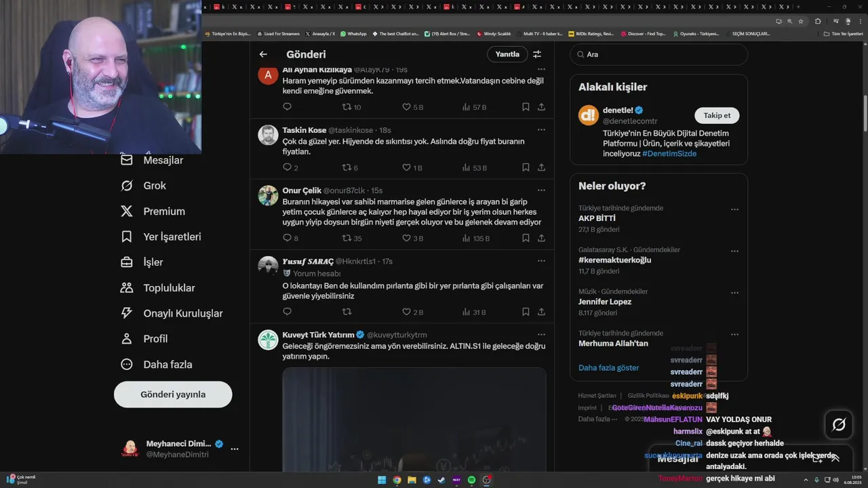Like Onur Çelik's post

tap(407, 238)
